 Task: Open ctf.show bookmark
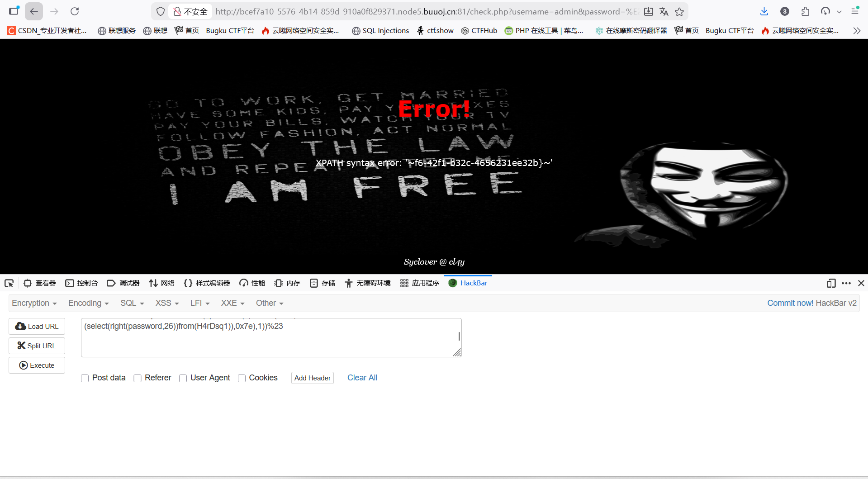point(435,30)
